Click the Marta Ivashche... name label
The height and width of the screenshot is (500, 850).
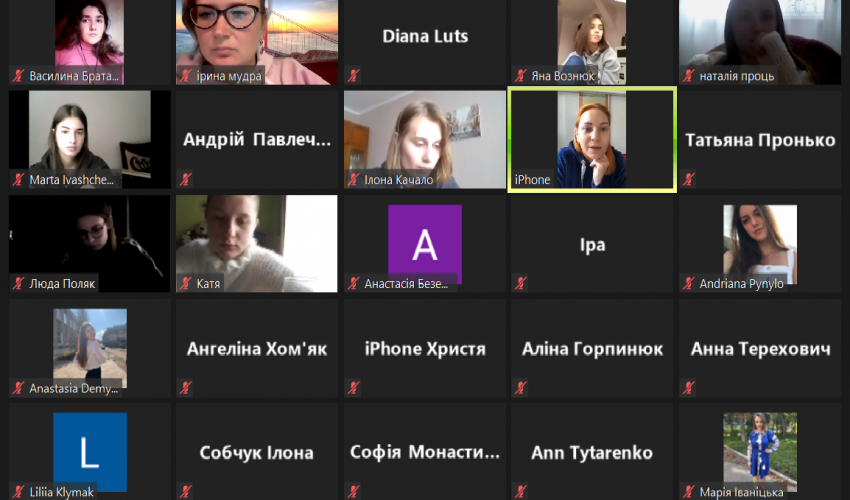72,180
